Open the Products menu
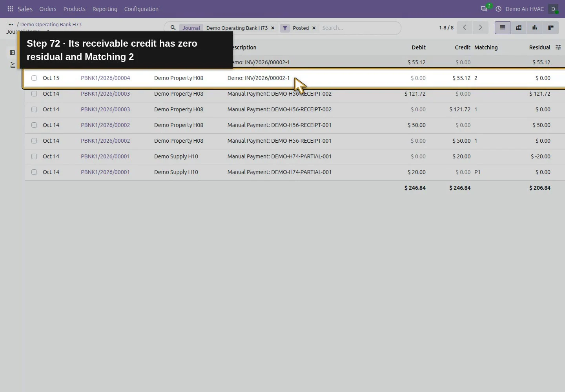This screenshot has width=565, height=392. click(75, 9)
